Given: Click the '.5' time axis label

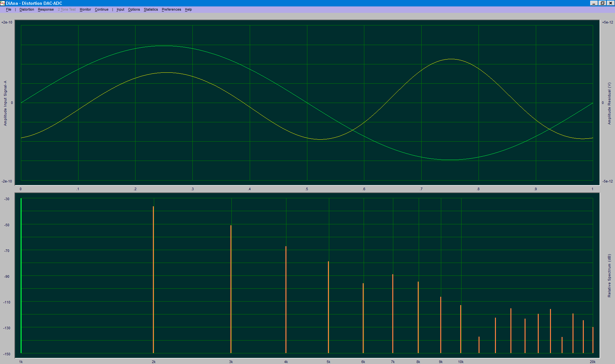Looking at the screenshot, I should pyautogui.click(x=306, y=189).
